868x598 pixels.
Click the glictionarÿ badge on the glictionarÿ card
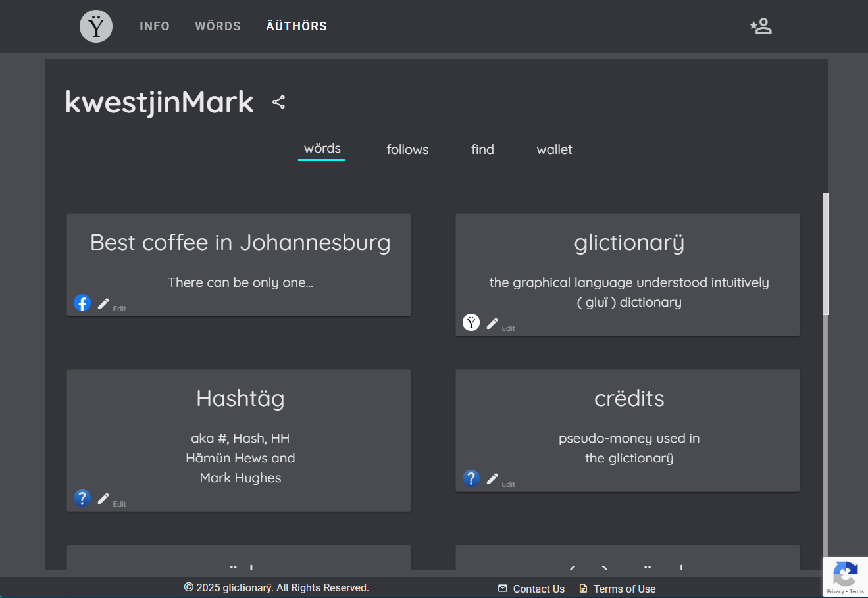471,322
